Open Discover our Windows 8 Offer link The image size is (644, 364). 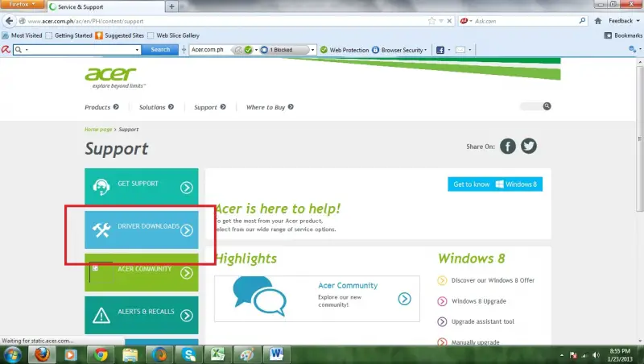pyautogui.click(x=493, y=280)
